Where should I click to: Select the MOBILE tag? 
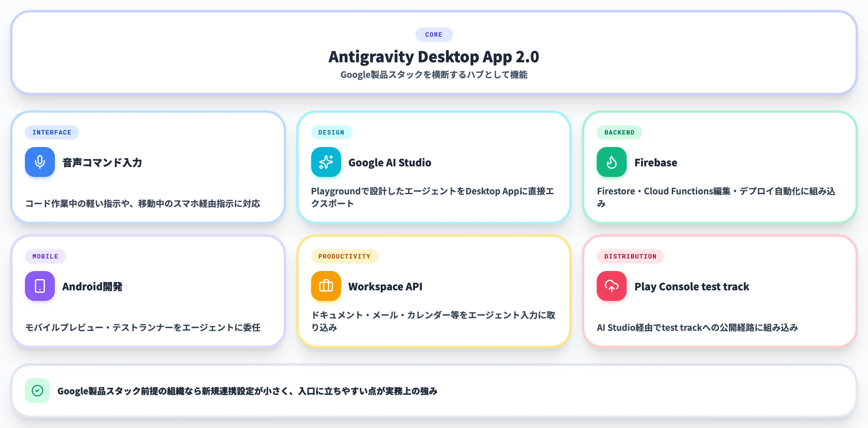click(45, 256)
